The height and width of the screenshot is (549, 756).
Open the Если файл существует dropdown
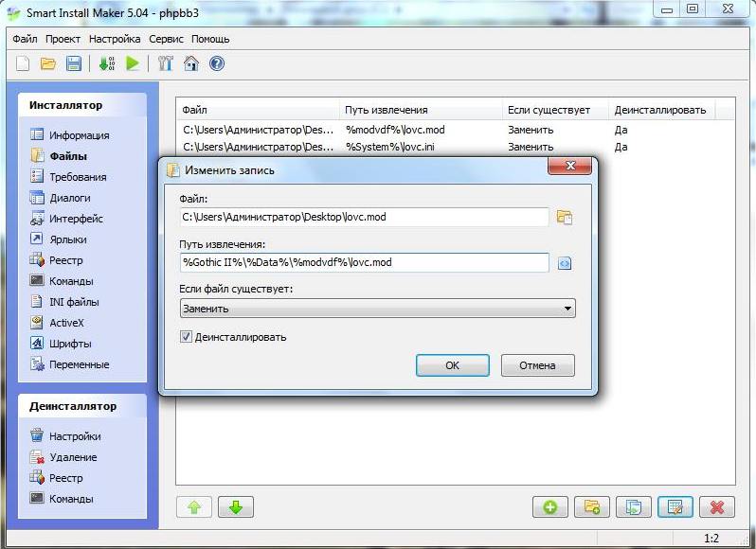(377, 309)
